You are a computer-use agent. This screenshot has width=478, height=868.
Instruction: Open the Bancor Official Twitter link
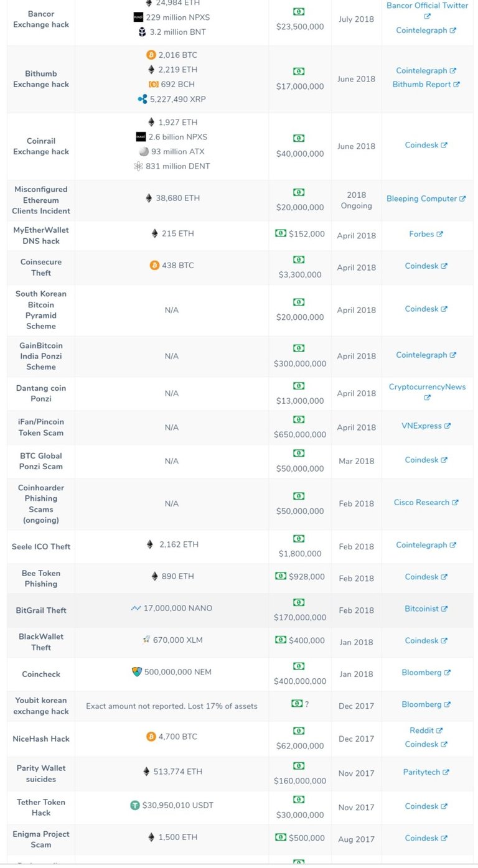point(427,6)
